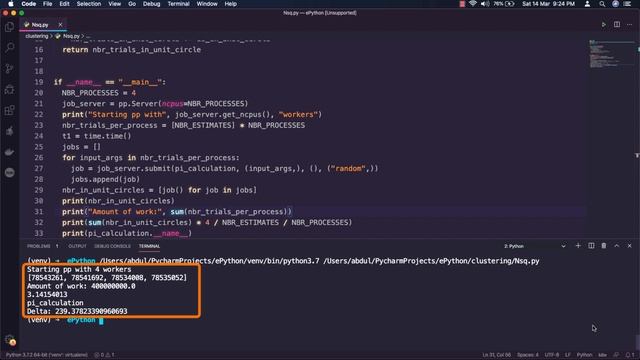Viewport: 640px width, 360px height.
Task: Split the terminal pane
Action: click(591, 246)
